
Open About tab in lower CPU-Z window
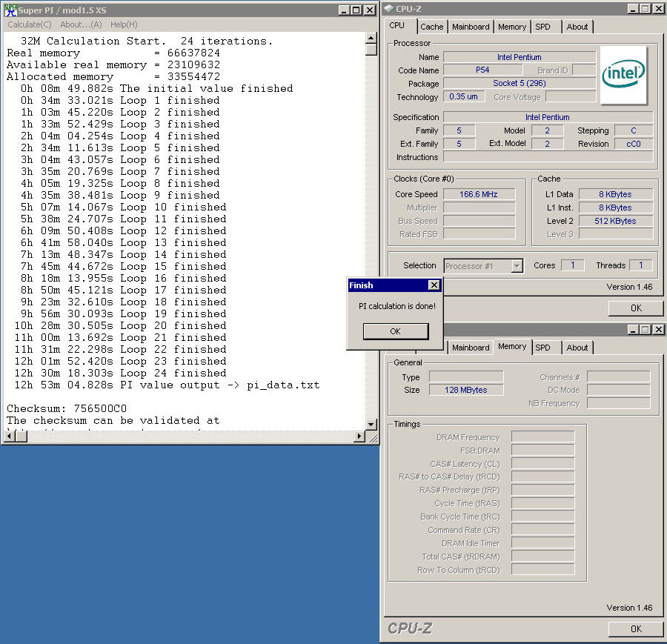(x=577, y=348)
